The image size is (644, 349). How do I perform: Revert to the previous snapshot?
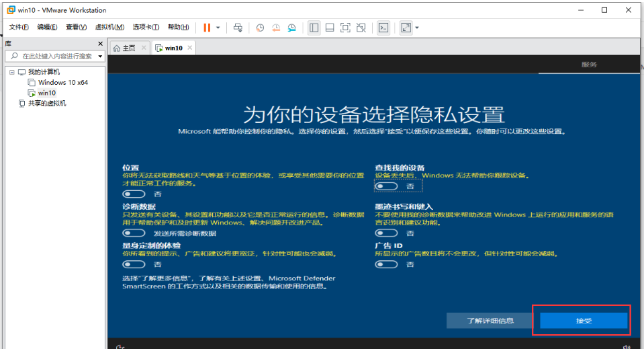(276, 28)
